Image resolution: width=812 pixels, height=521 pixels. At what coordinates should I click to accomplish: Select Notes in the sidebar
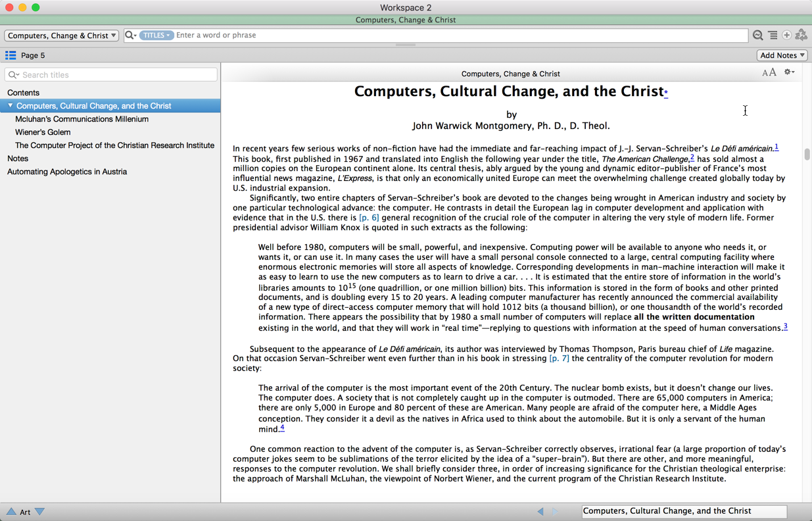click(18, 159)
